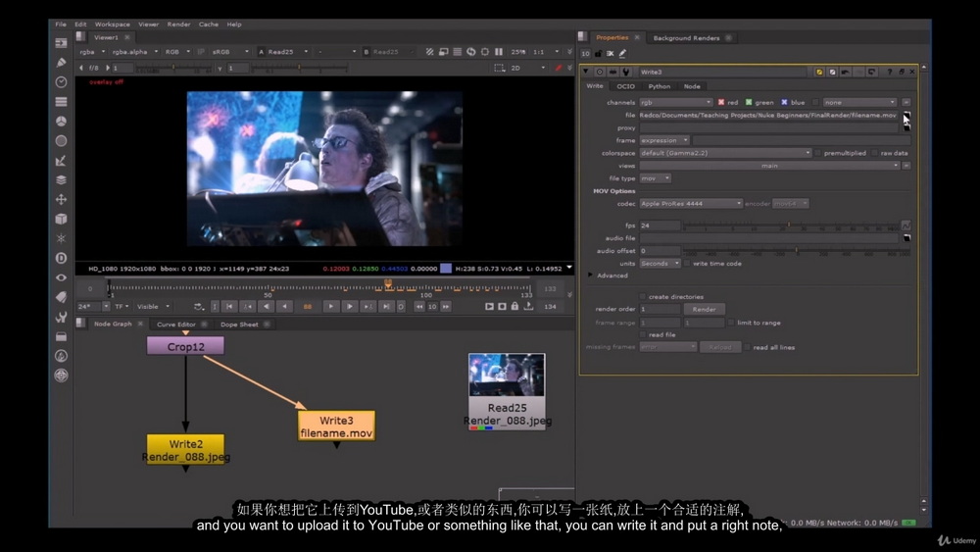Click the skip forward 10 frames button
Image resolution: width=980 pixels, height=552 pixels.
click(x=446, y=306)
